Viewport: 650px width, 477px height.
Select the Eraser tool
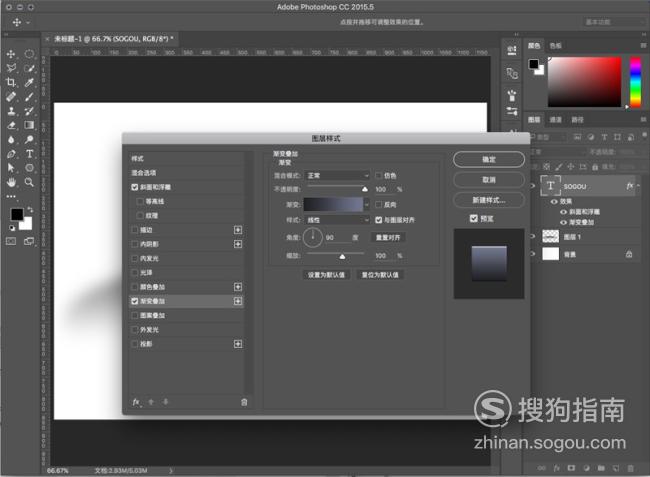click(x=11, y=125)
